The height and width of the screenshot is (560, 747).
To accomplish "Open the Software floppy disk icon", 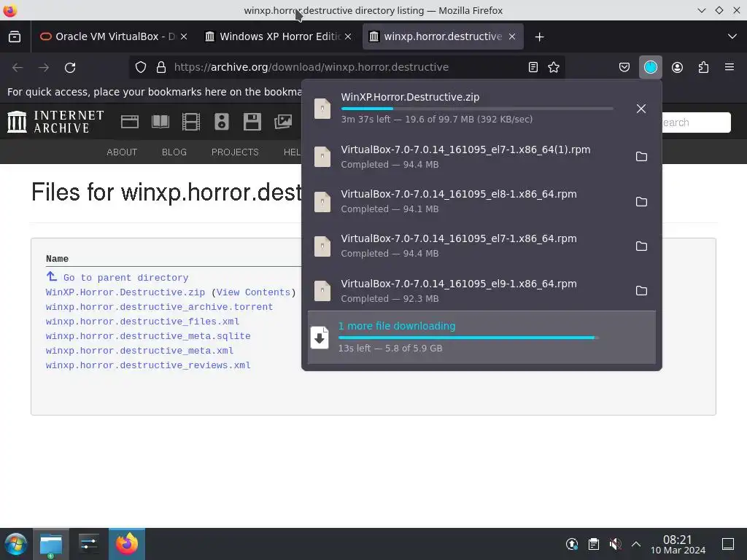I will (252, 122).
